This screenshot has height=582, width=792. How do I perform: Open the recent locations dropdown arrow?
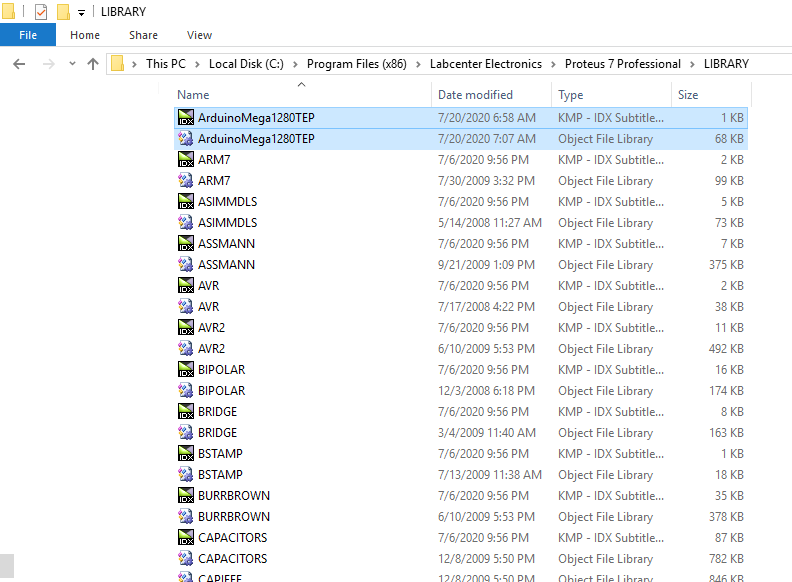click(71, 64)
